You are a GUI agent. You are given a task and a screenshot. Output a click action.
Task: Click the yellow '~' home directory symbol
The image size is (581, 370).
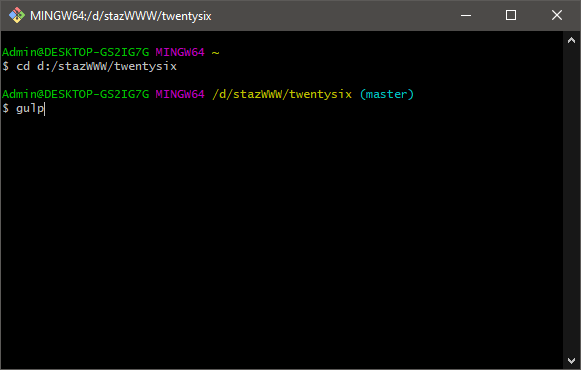(x=215, y=53)
